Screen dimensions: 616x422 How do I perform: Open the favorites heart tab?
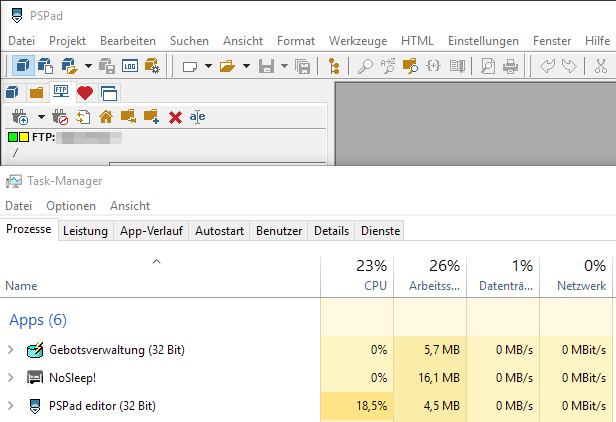pos(85,93)
